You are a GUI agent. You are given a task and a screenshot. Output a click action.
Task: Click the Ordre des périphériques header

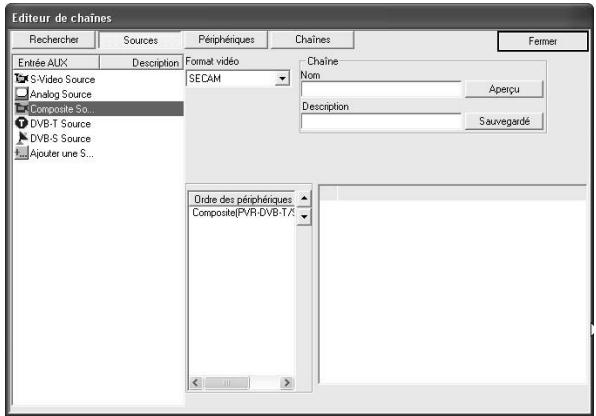[242, 199]
